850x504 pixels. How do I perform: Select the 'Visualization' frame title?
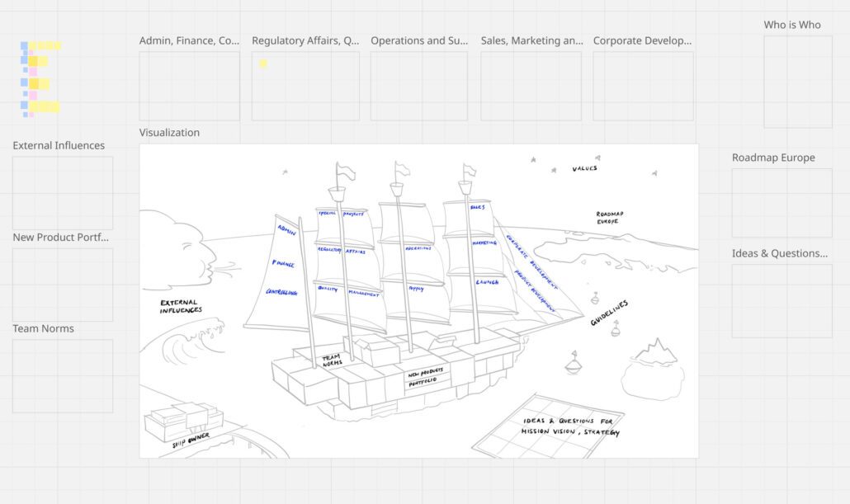(x=169, y=132)
